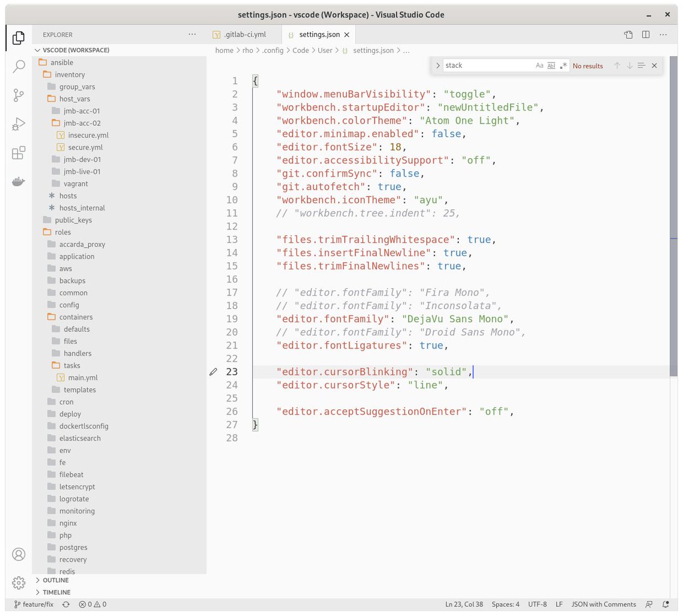Click the feedback icon in status bar

[649, 605]
